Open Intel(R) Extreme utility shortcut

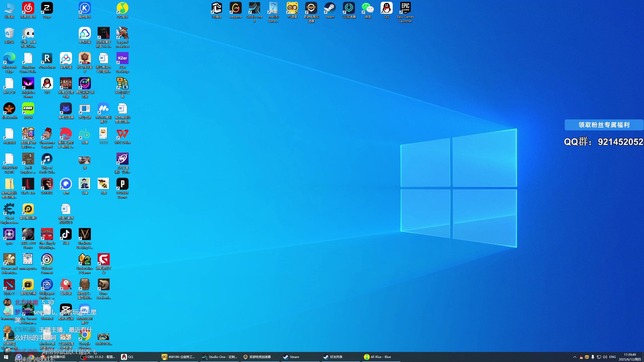pos(273,12)
